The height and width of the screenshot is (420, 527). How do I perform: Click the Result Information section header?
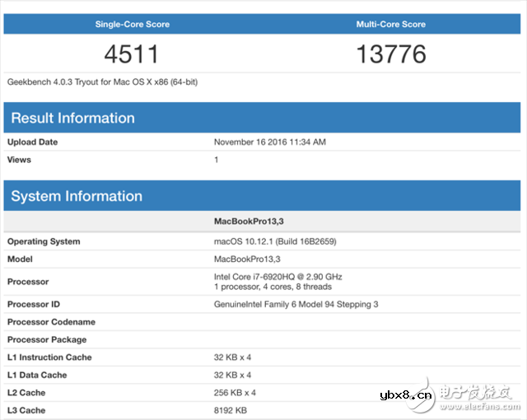(262, 118)
